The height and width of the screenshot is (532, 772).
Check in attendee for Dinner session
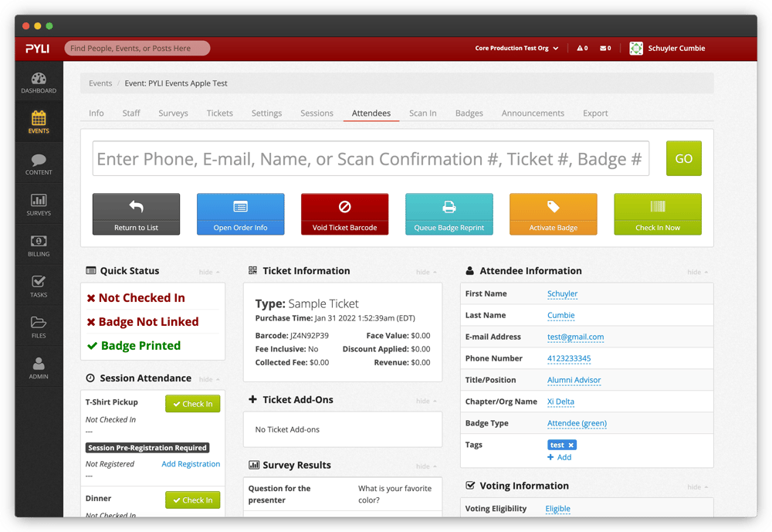pyautogui.click(x=192, y=500)
